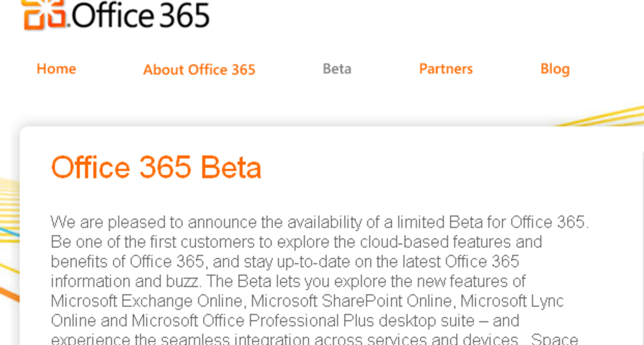644x345 pixels.
Task: Select the About Office 365 menu item
Action: pyautogui.click(x=199, y=69)
